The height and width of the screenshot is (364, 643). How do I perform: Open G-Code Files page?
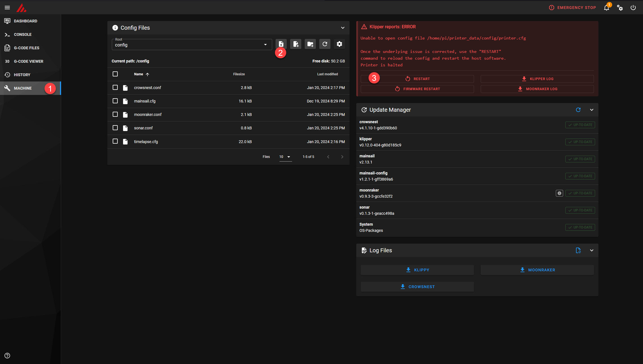pos(30,48)
